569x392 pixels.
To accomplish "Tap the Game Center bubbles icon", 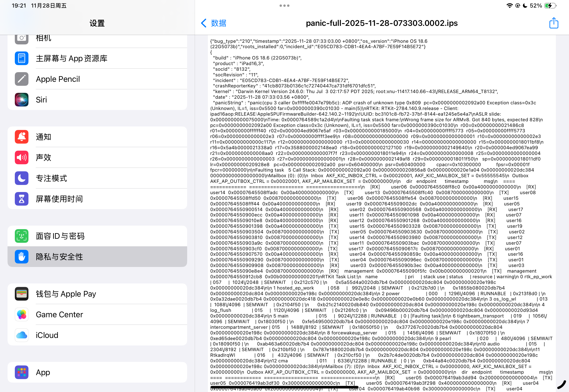I will 22,314.
